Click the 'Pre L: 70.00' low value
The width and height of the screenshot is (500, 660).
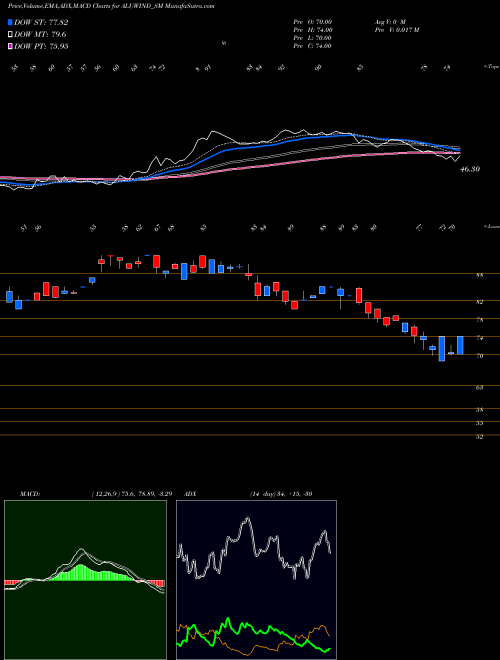click(x=313, y=38)
